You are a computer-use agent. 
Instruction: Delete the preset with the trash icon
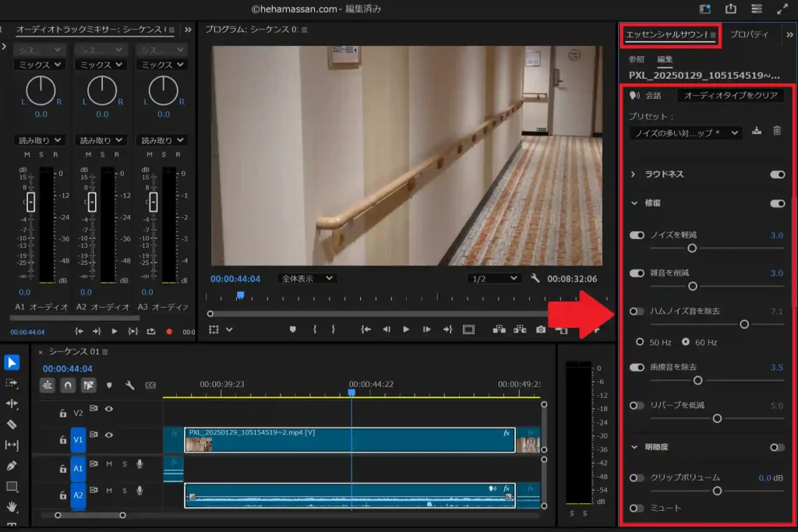coord(777,132)
